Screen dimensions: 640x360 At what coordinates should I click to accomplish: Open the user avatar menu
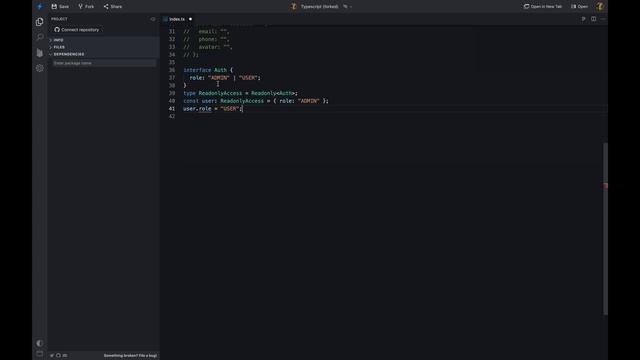[x=600, y=7]
